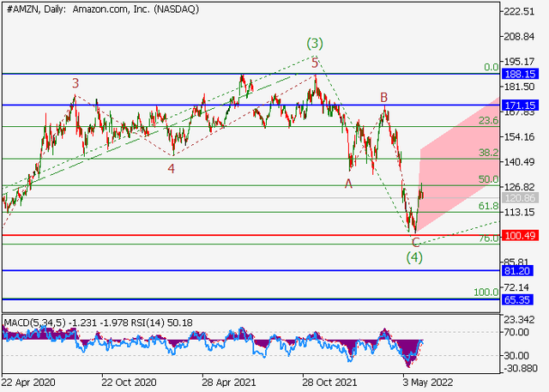549x392 pixels.
Task: Click the 65.35 blue price label
Action: 517,300
